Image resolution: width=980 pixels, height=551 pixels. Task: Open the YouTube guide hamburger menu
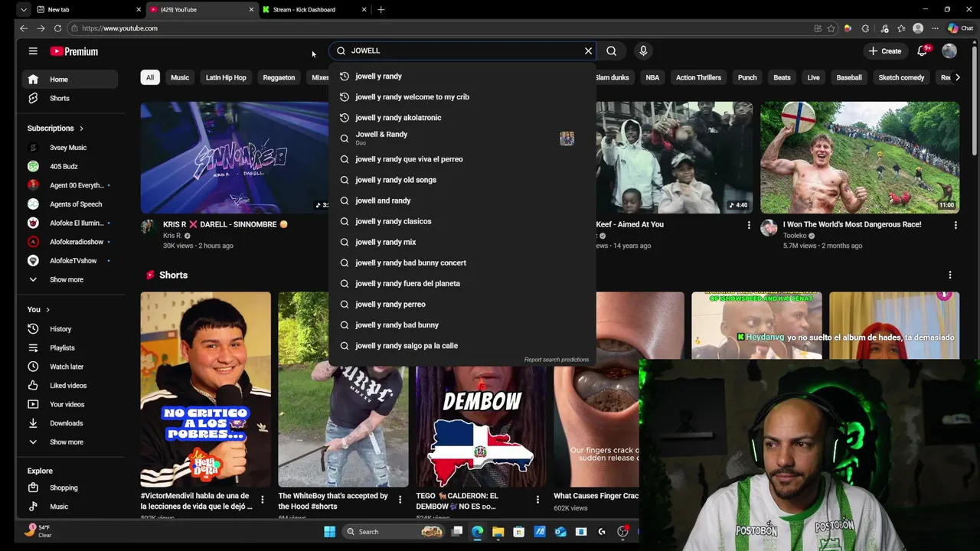tap(33, 51)
